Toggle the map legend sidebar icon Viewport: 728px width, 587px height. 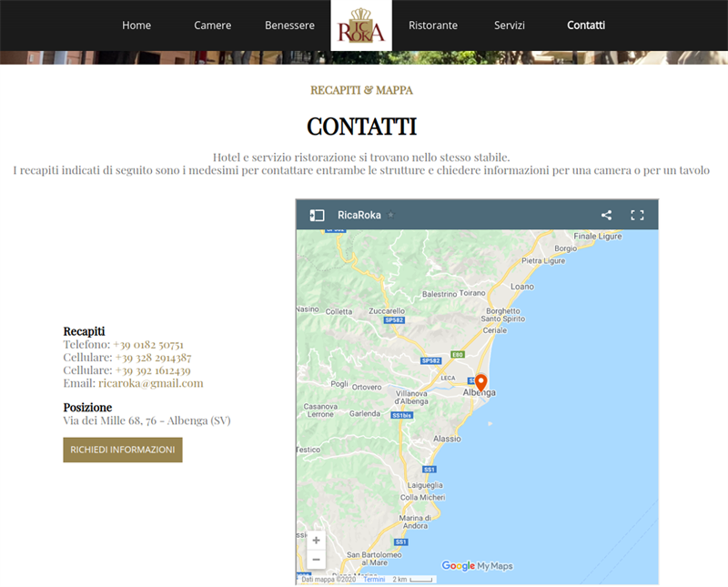(317, 215)
